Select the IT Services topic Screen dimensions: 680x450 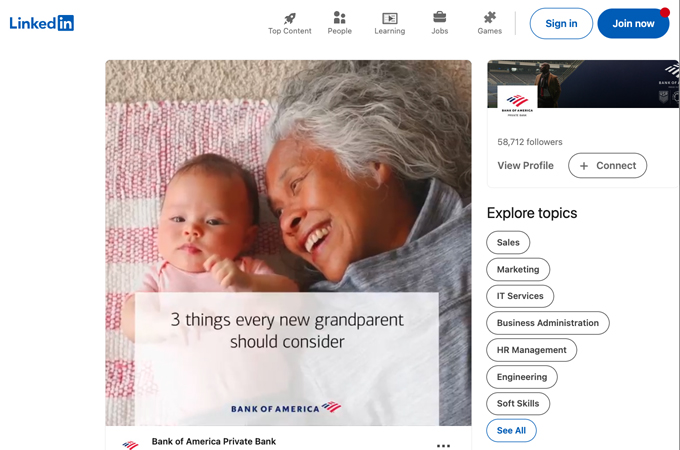tap(520, 296)
